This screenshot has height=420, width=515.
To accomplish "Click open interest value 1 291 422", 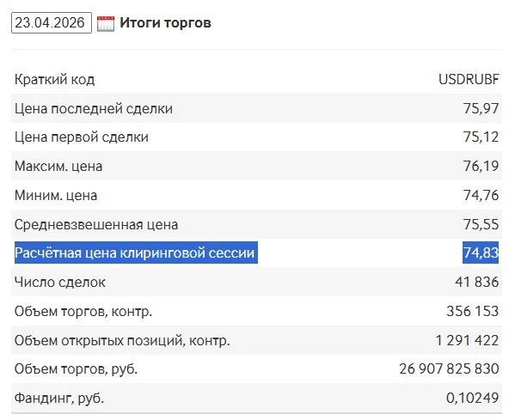I will tap(467, 340).
